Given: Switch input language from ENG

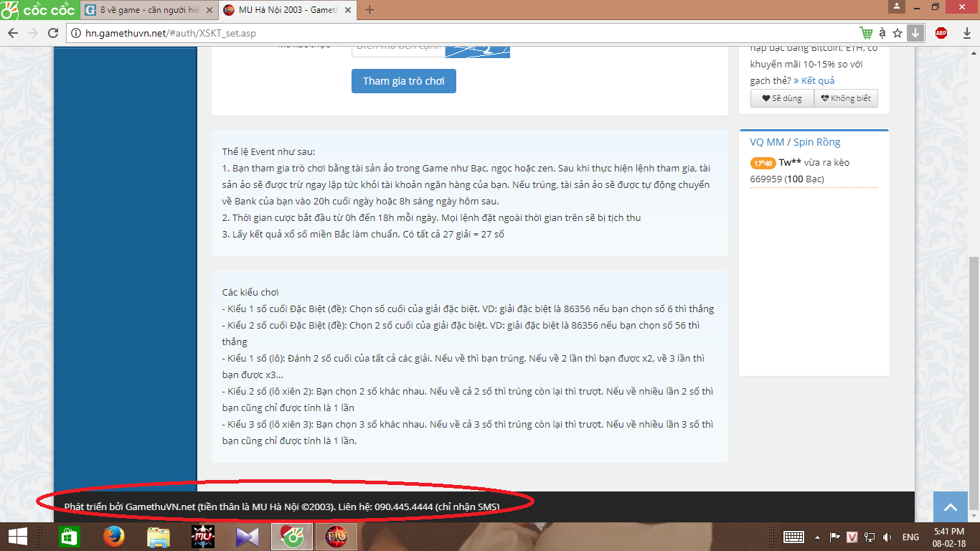Looking at the screenshot, I should [x=910, y=537].
